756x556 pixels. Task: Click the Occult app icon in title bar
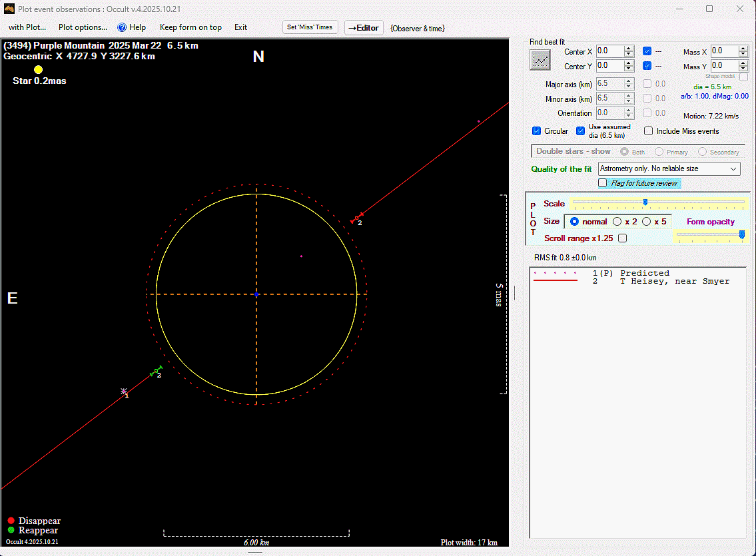[x=9, y=9]
